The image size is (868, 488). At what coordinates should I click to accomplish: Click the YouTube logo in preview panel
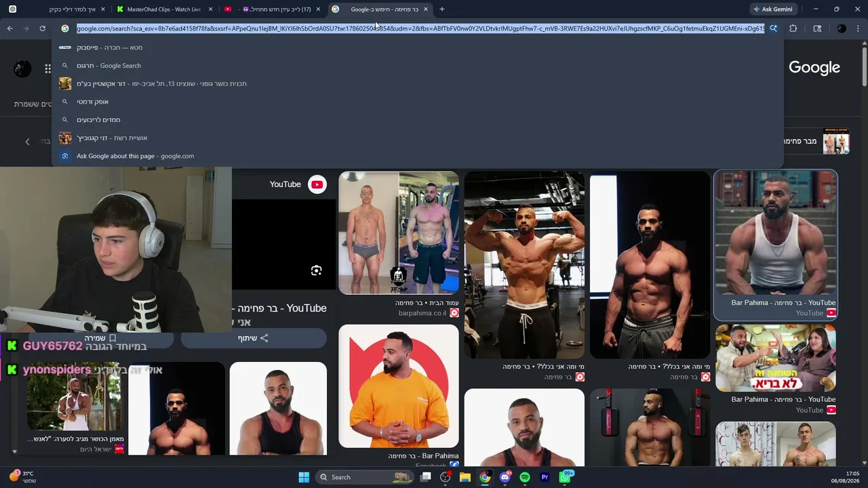coord(317,184)
